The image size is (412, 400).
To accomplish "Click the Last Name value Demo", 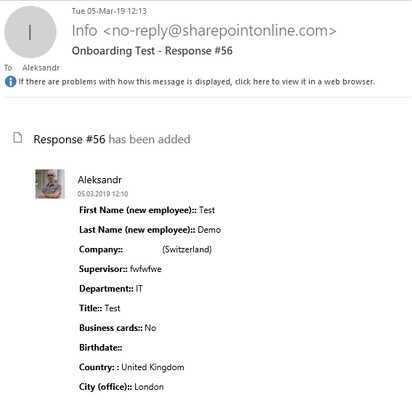I will [209, 230].
